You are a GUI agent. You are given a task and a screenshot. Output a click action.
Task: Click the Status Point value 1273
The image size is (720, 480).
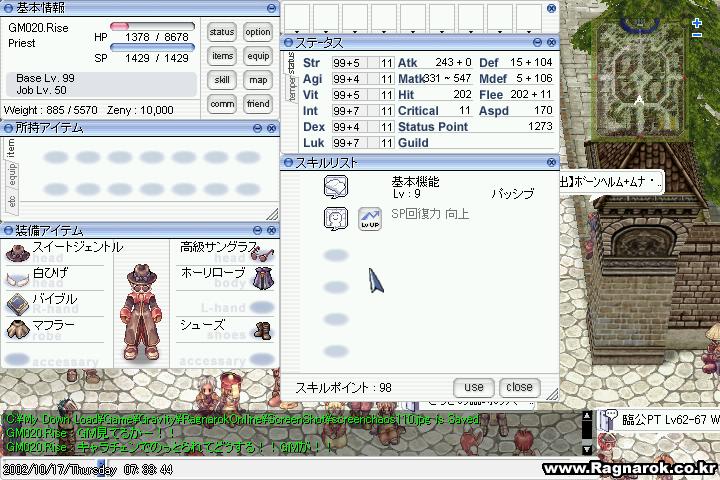click(540, 126)
